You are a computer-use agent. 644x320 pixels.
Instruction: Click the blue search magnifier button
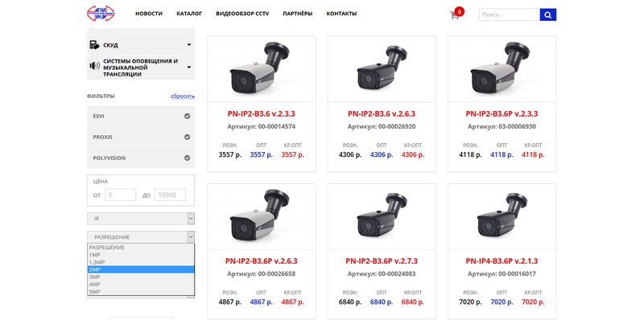(x=548, y=14)
